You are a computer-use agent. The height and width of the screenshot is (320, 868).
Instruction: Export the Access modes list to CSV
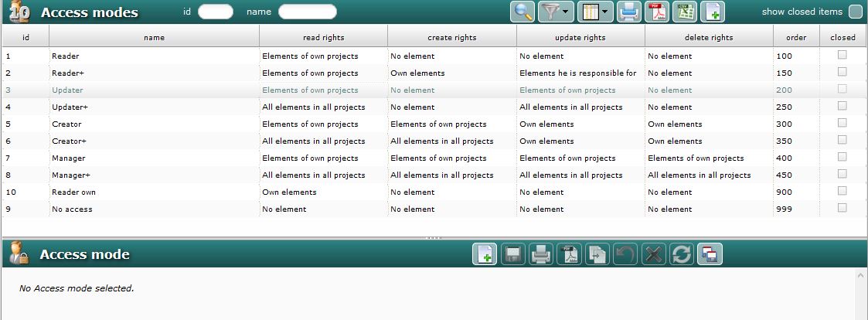685,12
